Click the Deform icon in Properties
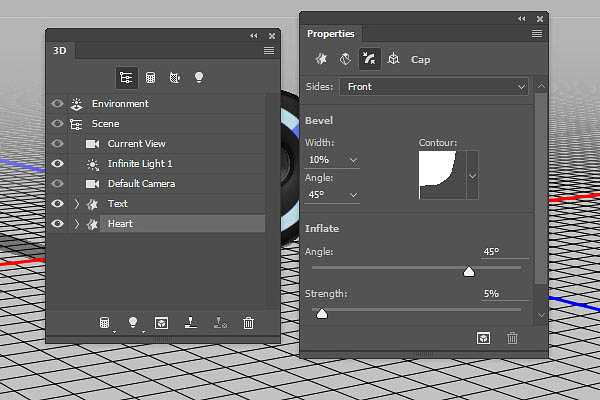Viewport: 600px width, 400px height. (345, 59)
